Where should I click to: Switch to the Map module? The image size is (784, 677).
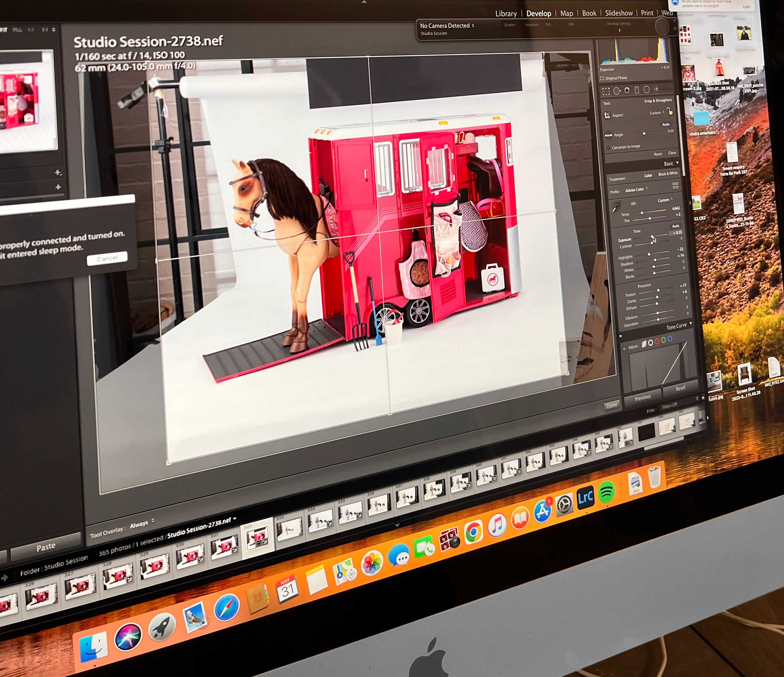pos(566,13)
